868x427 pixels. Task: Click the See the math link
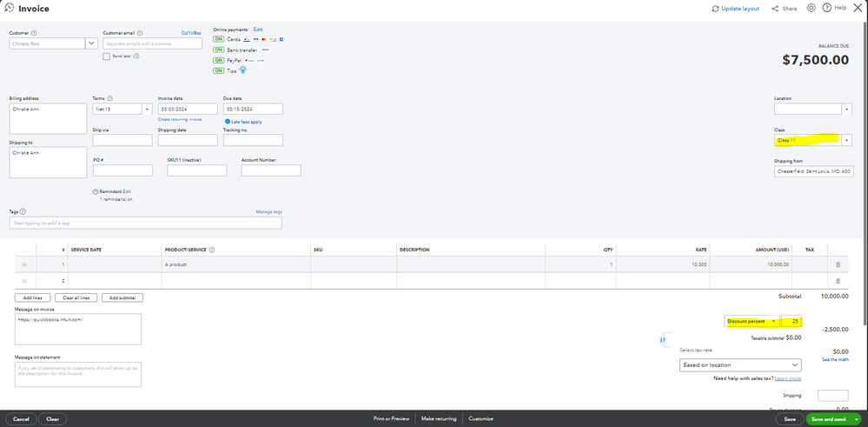pyautogui.click(x=835, y=360)
